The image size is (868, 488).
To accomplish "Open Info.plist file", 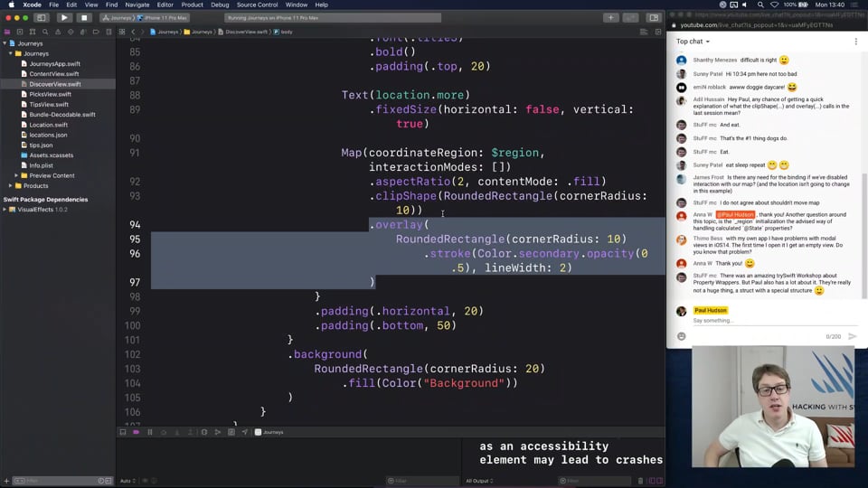I will coord(41,165).
